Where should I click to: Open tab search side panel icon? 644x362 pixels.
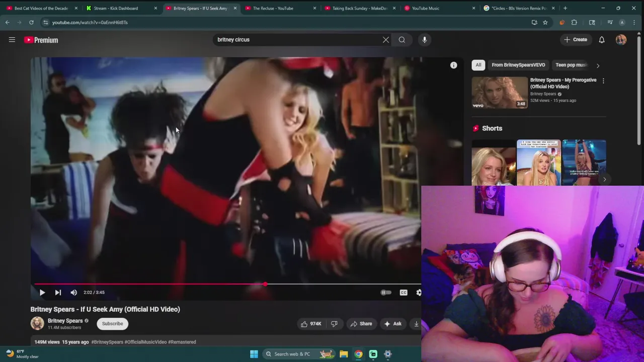592,22
